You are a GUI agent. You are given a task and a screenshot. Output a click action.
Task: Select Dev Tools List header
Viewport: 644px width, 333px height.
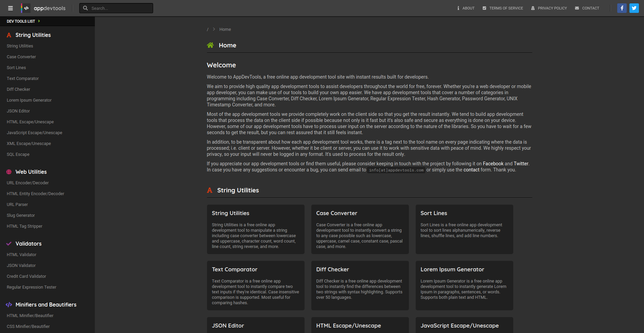[21, 21]
